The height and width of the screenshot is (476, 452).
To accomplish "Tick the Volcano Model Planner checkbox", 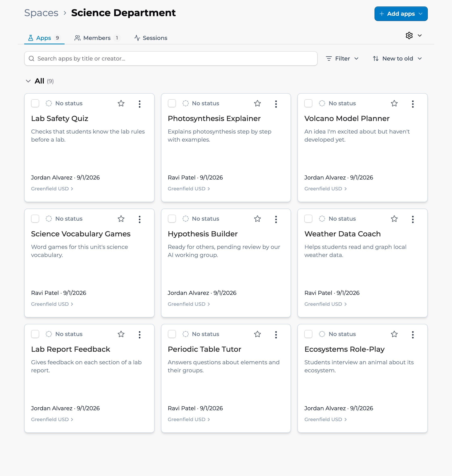I will pos(308,103).
